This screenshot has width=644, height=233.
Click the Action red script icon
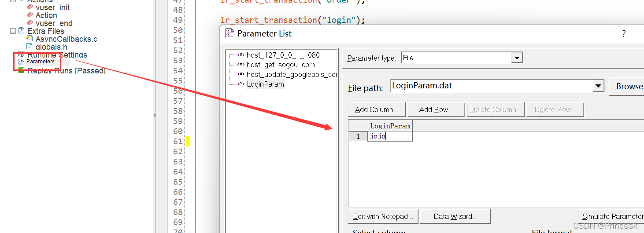(x=30, y=15)
